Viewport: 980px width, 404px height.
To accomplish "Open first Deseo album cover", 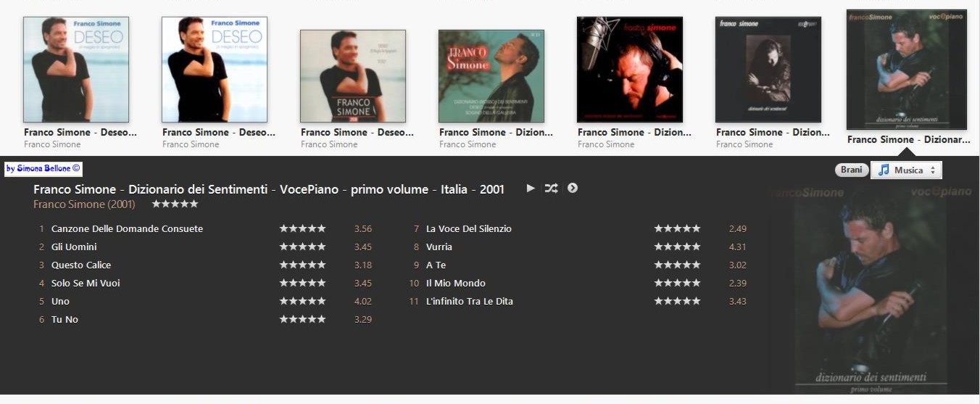I will 76,70.
